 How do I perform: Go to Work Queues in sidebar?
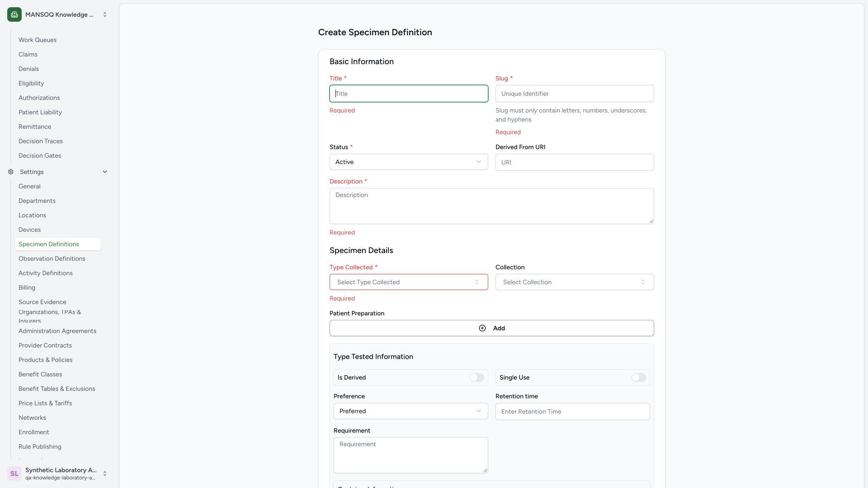click(38, 40)
